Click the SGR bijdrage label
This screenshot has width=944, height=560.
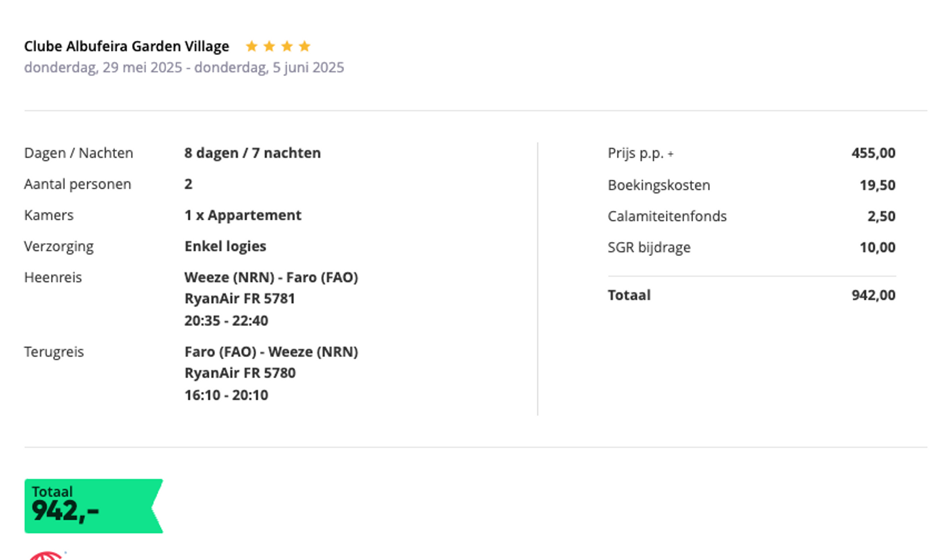[x=649, y=248]
